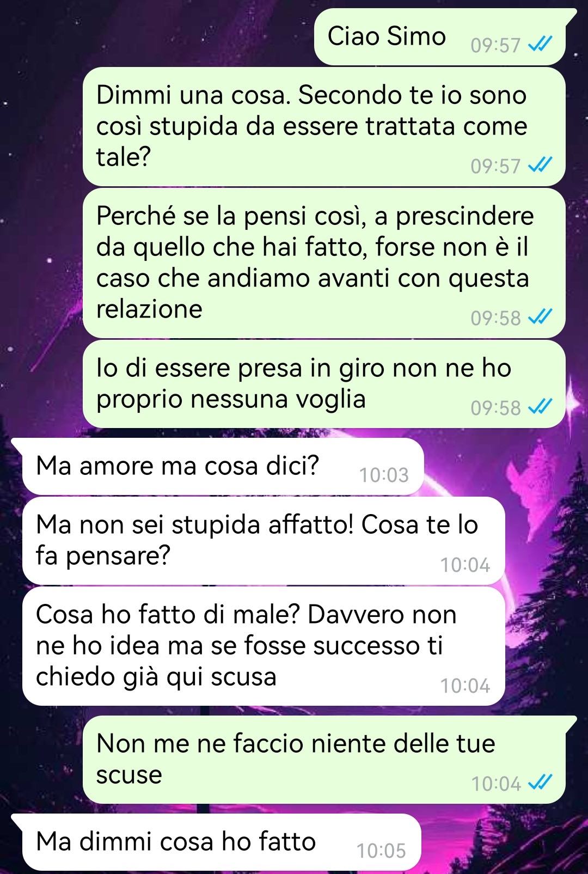Image resolution: width=588 pixels, height=874 pixels.
Task: Tap read ticks on the 'Dimmi una cosa' message
Action: tap(540, 164)
